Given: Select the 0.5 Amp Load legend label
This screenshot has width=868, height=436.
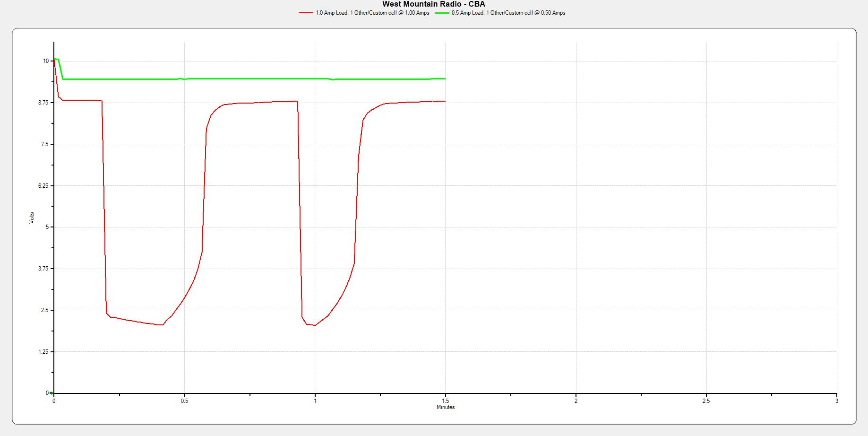Looking at the screenshot, I should pos(508,13).
